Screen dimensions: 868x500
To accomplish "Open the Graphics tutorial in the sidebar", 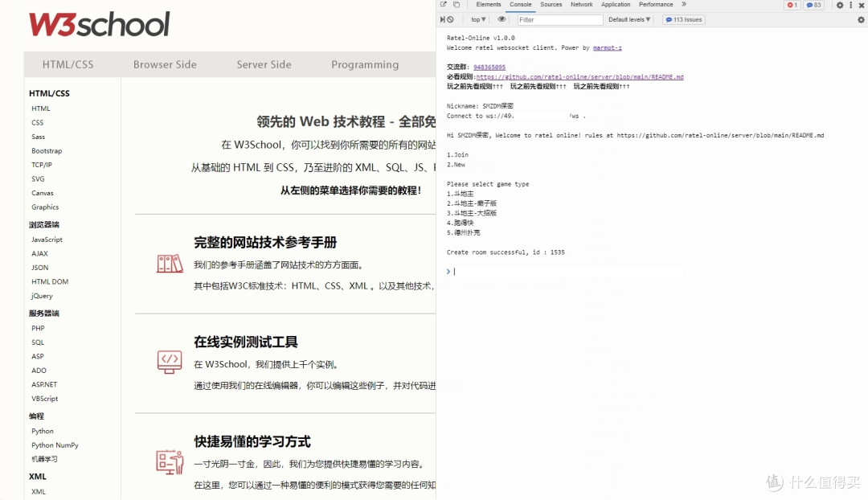I will [x=45, y=207].
